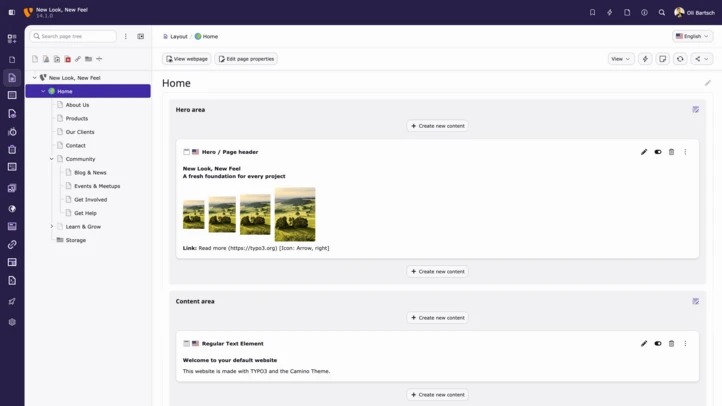Image resolution: width=722 pixels, height=406 pixels.
Task: Open the List module in sidebar
Action: tap(12, 95)
